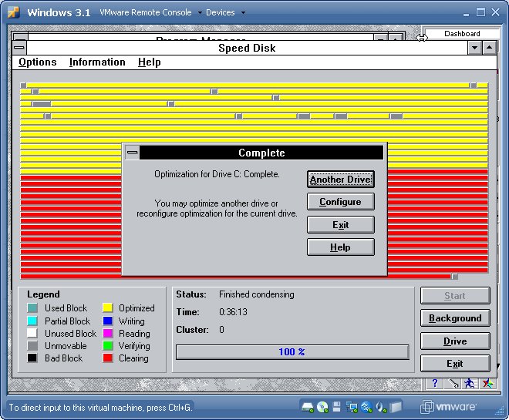Screen dimensions: 509x420
Task: Click the blue question mark Dashboard icon
Action: pyautogui.click(x=435, y=383)
